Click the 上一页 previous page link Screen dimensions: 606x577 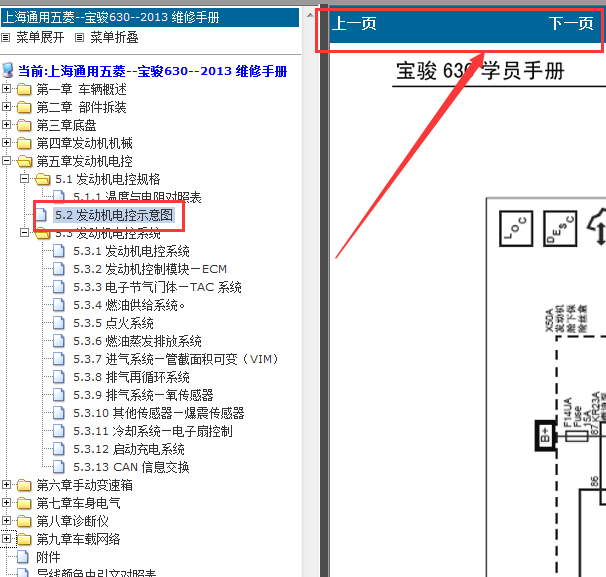[354, 24]
